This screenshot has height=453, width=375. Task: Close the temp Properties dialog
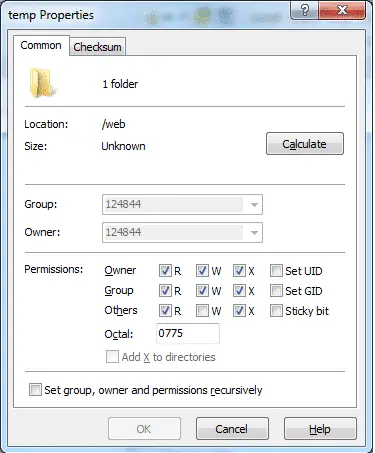click(342, 10)
